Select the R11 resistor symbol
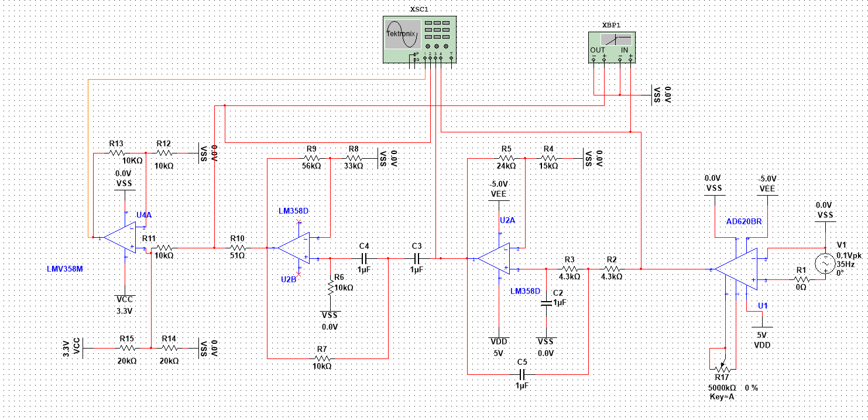This screenshot has height=420, width=868. pyautogui.click(x=164, y=248)
